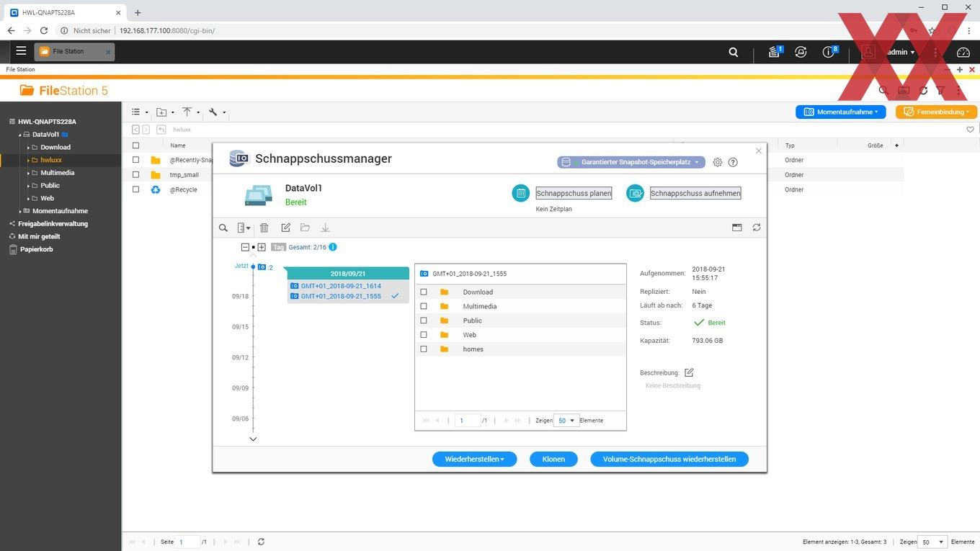Select the Multimedia folder in the sidebar tree
980x551 pixels.
click(x=57, y=173)
